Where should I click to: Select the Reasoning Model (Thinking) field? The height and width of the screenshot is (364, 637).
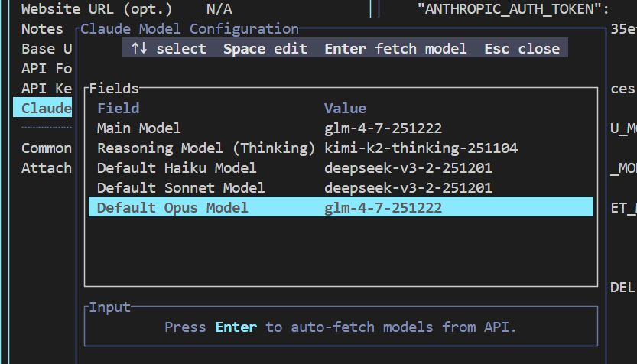[x=341, y=148]
